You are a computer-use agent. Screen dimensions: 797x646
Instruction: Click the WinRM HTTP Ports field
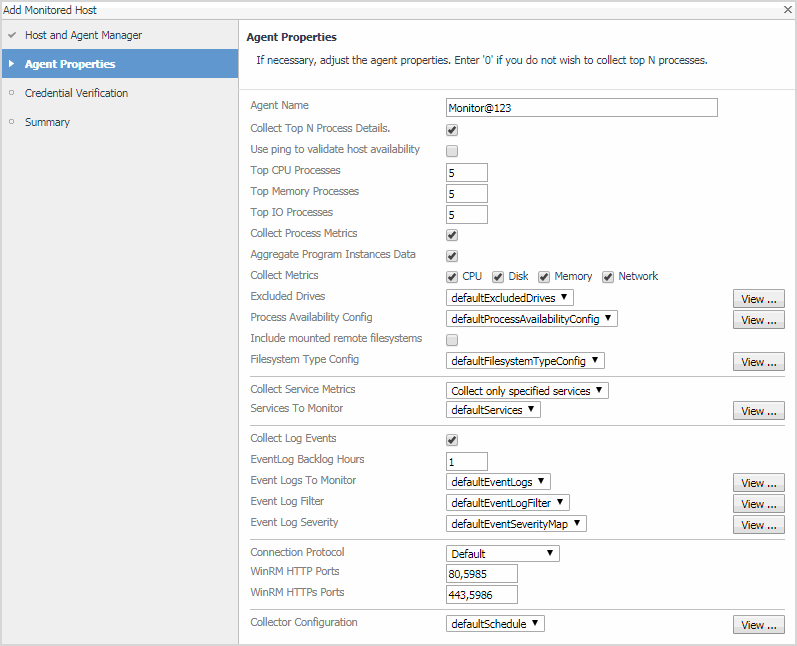481,574
